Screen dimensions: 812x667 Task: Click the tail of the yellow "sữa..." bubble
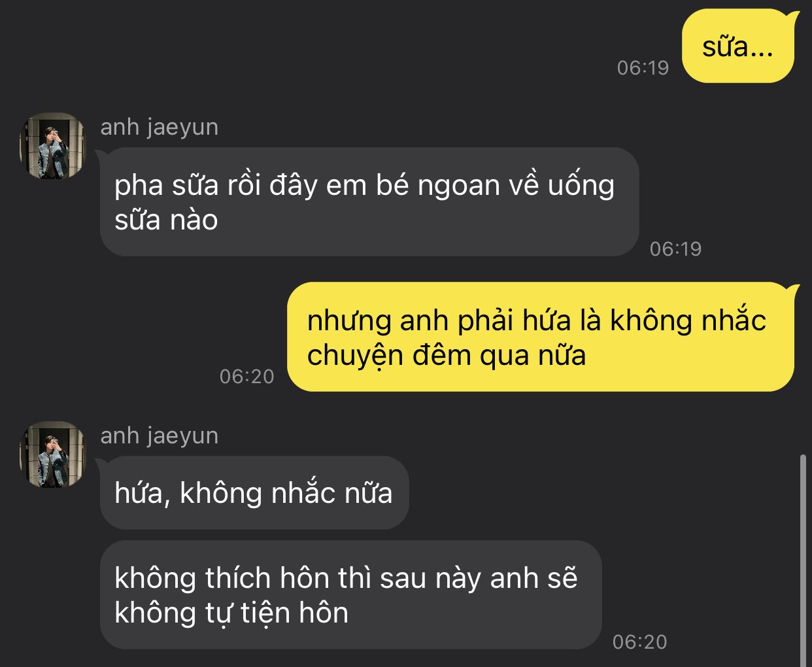(793, 18)
